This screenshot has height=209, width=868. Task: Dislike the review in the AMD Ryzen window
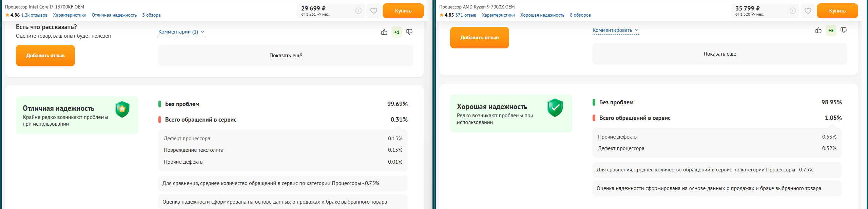point(844,30)
